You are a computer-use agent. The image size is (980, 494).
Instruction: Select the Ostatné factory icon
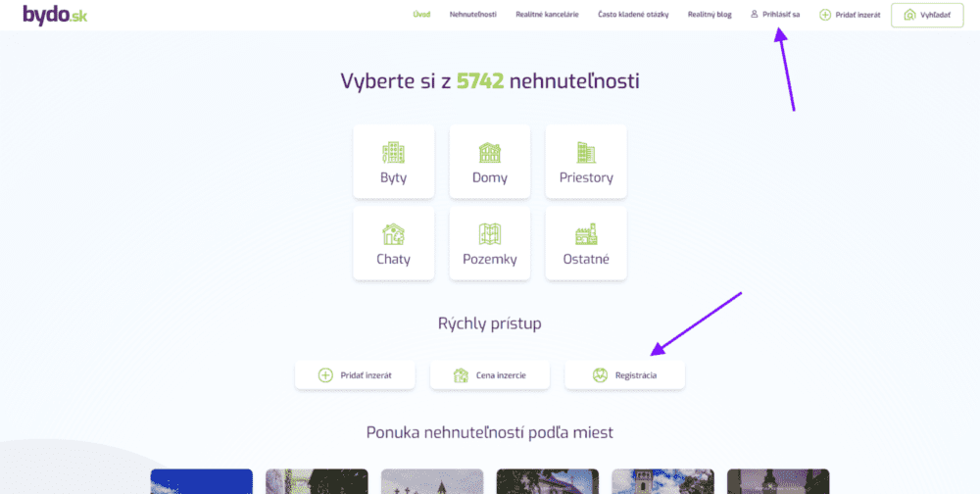[x=586, y=234]
